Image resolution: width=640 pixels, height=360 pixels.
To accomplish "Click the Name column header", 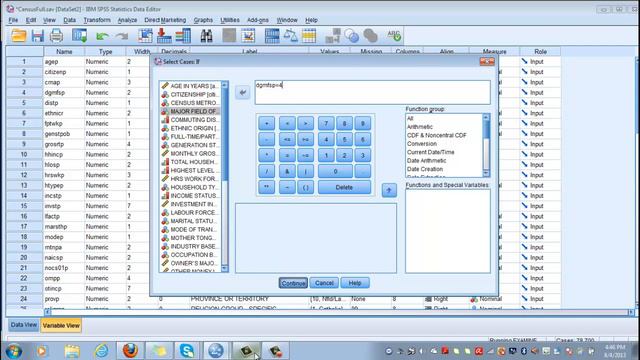I will (64, 51).
